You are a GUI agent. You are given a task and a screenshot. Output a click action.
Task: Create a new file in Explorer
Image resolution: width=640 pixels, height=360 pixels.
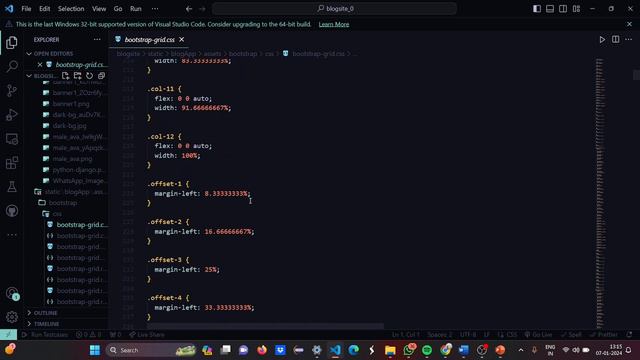65,76
